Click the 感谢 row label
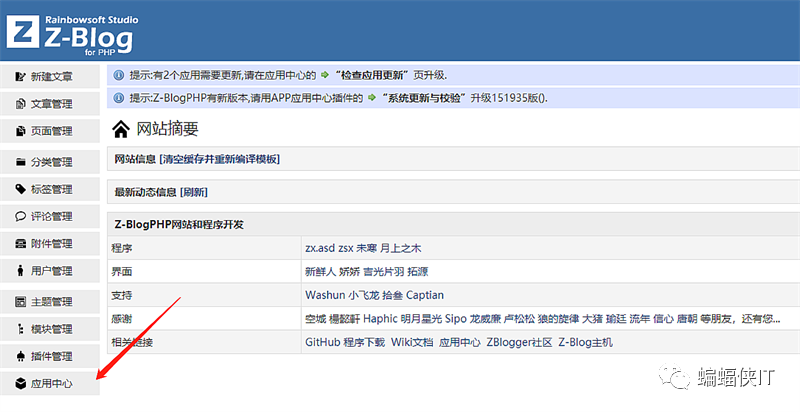 [x=122, y=319]
